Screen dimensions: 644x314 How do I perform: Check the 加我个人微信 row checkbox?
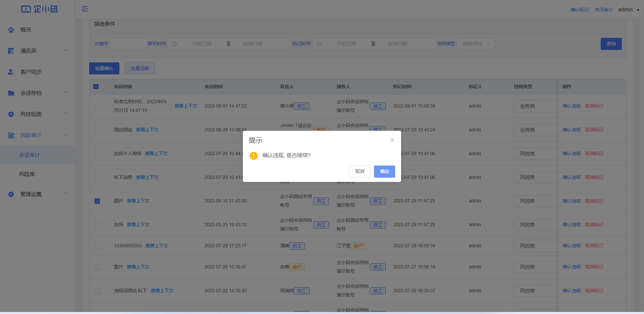pos(97,153)
